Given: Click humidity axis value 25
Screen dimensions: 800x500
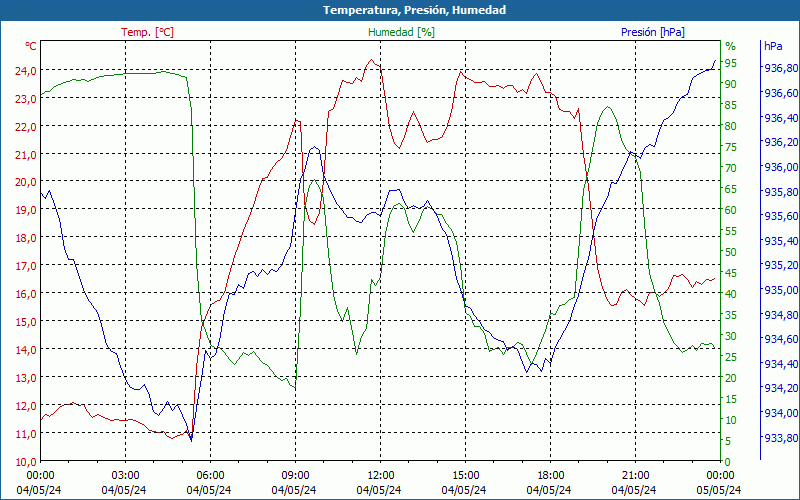Looking at the screenshot, I should [731, 357].
